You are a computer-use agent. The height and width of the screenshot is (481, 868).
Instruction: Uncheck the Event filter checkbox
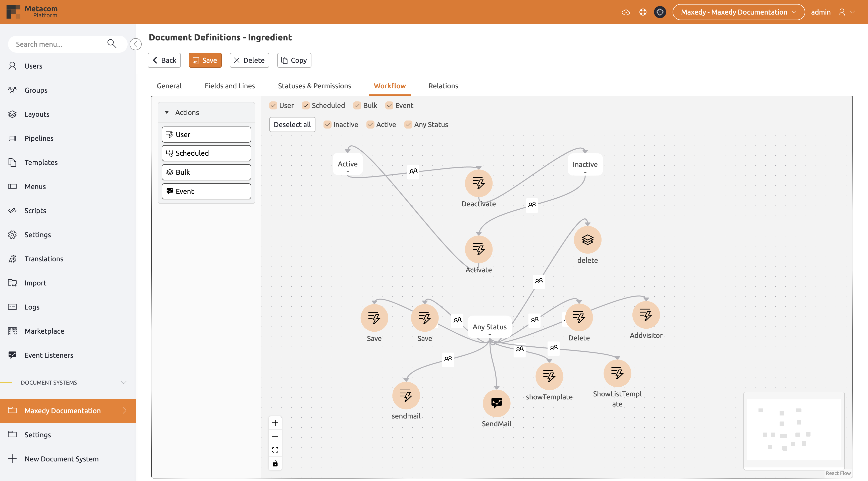click(x=390, y=105)
